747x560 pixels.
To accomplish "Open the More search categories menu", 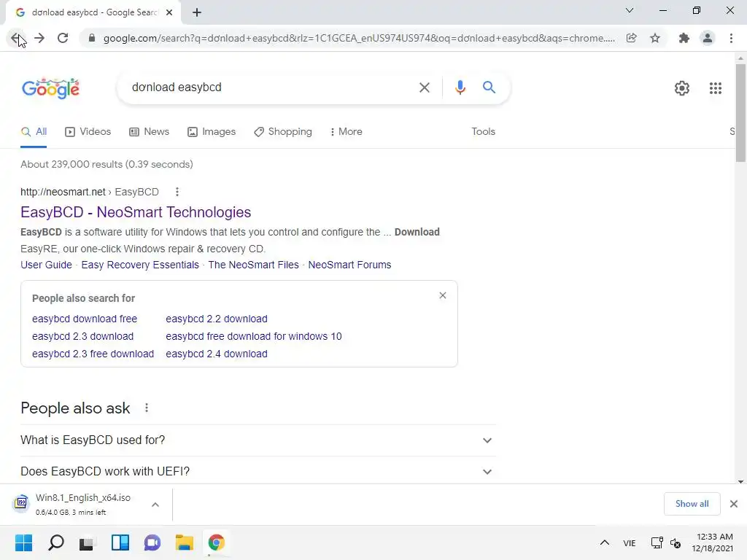I will pyautogui.click(x=347, y=132).
